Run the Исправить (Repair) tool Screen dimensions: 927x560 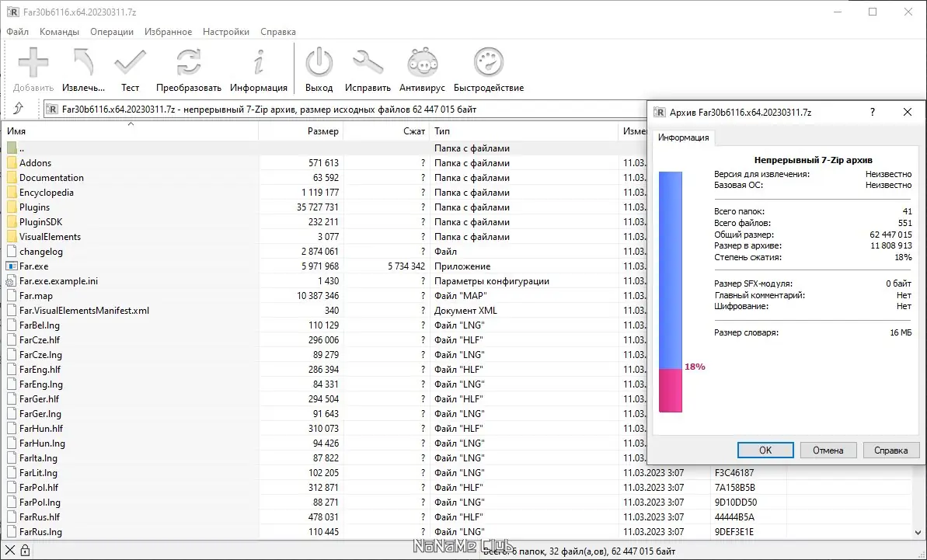coord(367,62)
